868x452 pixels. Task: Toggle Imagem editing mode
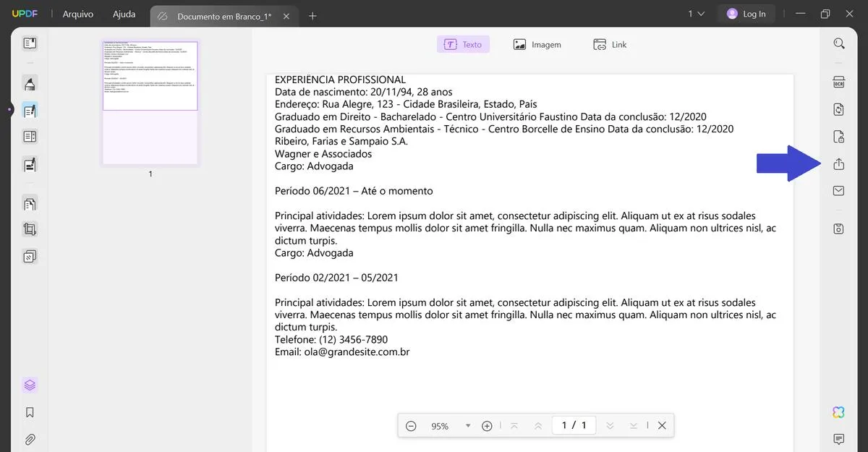(537, 43)
